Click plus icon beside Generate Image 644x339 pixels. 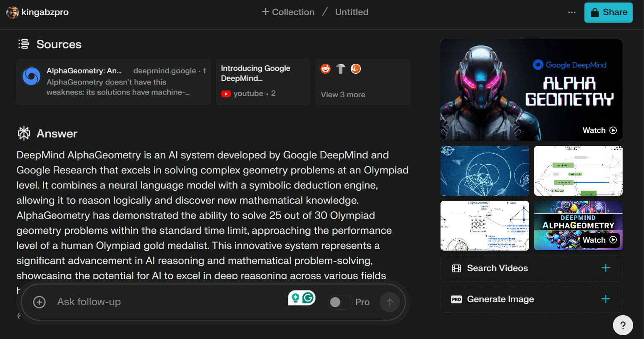click(606, 299)
